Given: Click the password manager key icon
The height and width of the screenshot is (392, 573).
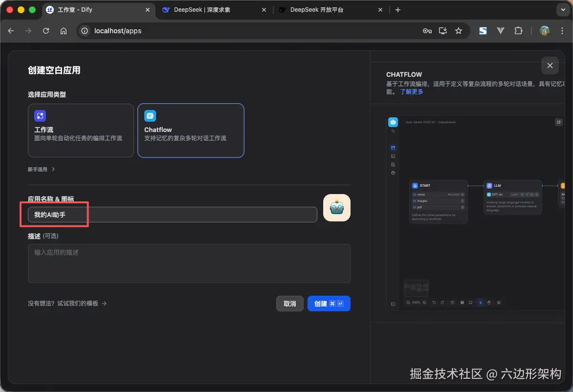Looking at the screenshot, I should click(427, 30).
